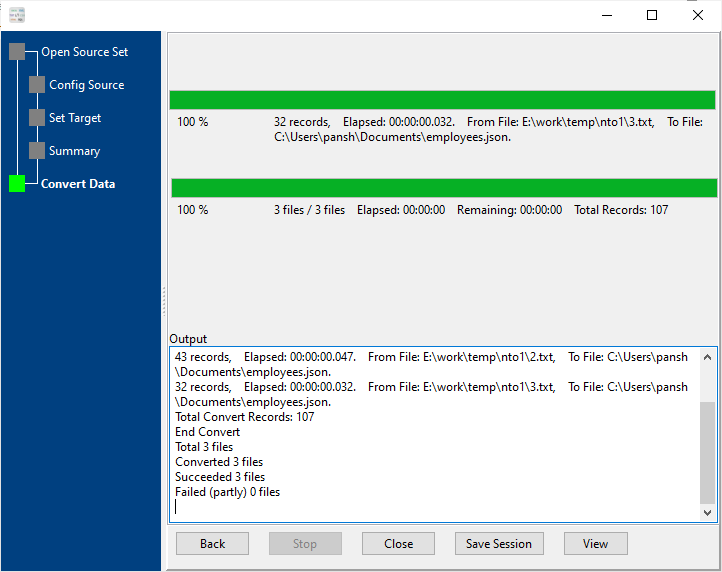Open the Set Target step label
The height and width of the screenshot is (572, 722).
coord(75,118)
